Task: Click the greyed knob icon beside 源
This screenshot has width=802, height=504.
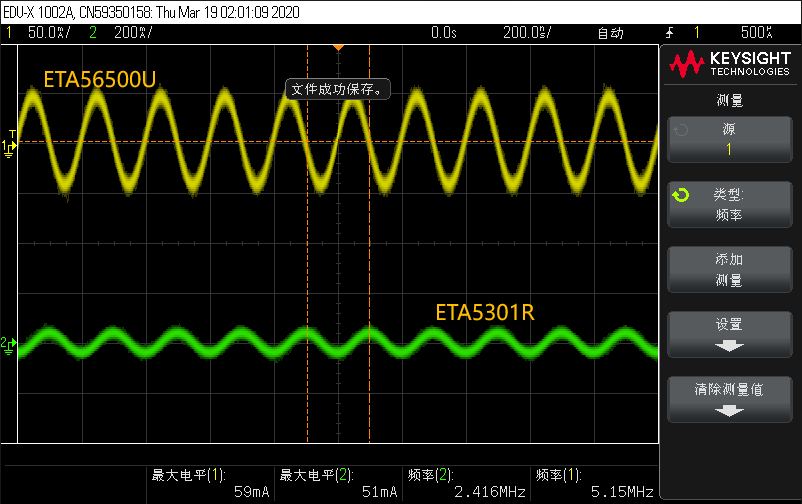Action: (x=681, y=130)
